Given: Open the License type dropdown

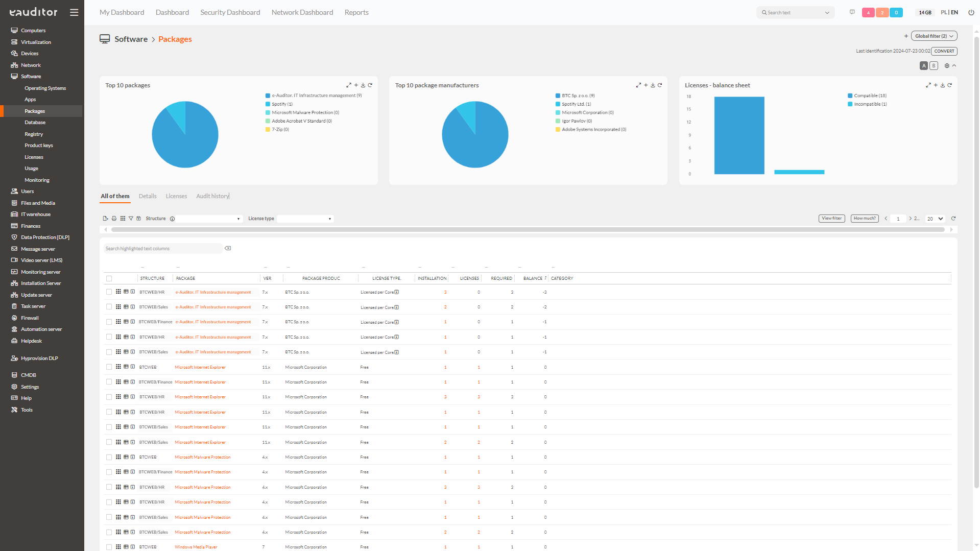Looking at the screenshot, I should pos(305,219).
